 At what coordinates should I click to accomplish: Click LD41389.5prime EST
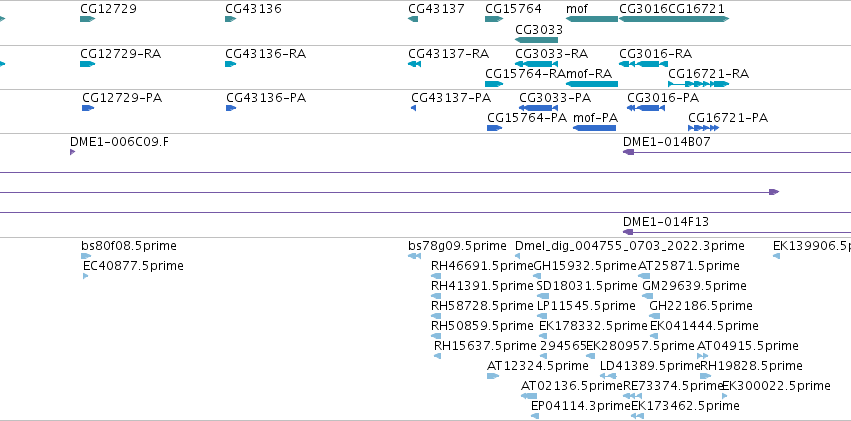[x=608, y=376]
